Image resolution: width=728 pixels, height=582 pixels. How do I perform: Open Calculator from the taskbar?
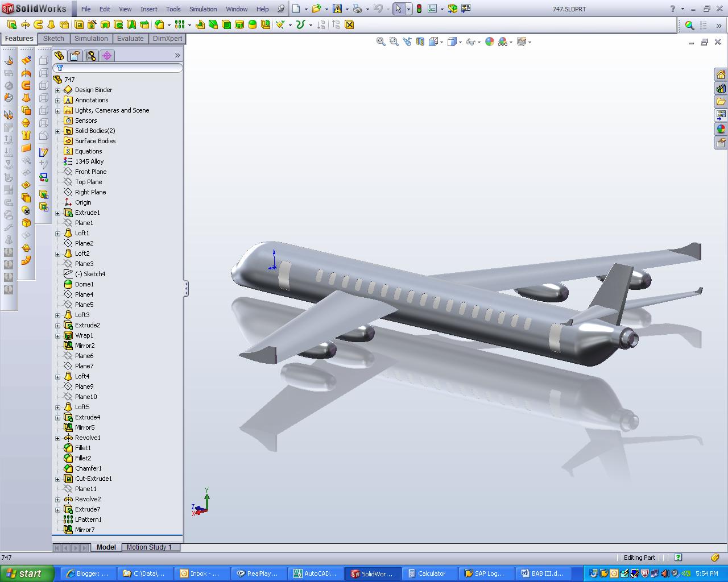429,573
